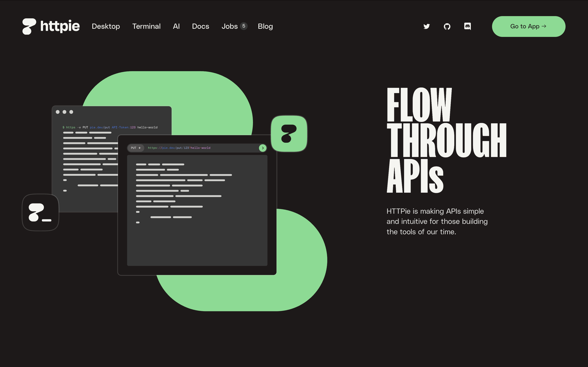This screenshot has width=588, height=367.
Task: Visit HTTPie's Twitter profile
Action: (427, 26)
